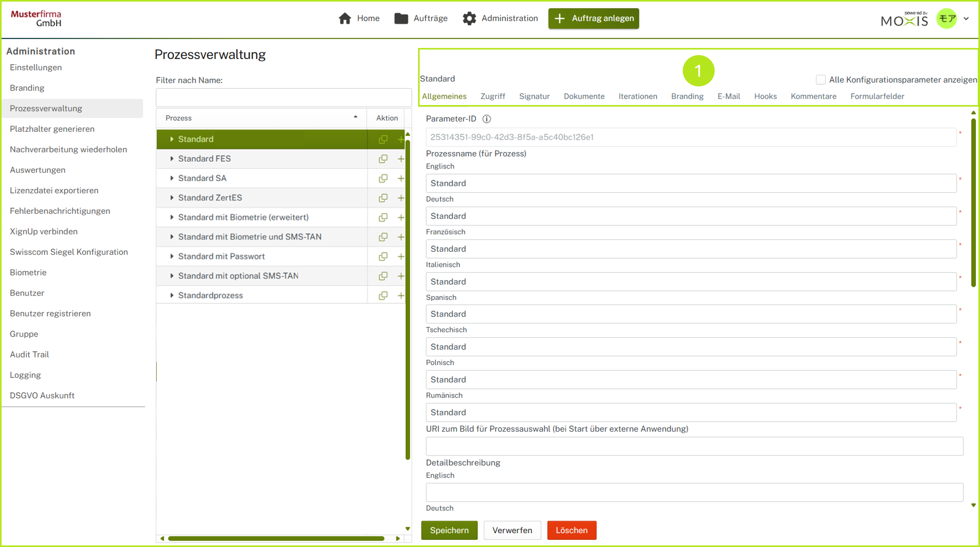The image size is (980, 547).
Task: Click the horizontal scrollbar under process list
Action: point(276,538)
